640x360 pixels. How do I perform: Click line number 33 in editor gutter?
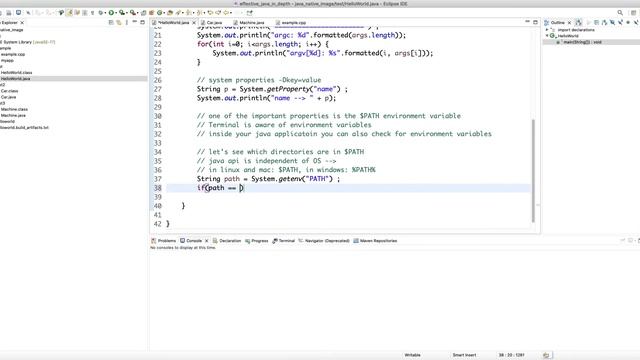click(x=158, y=143)
